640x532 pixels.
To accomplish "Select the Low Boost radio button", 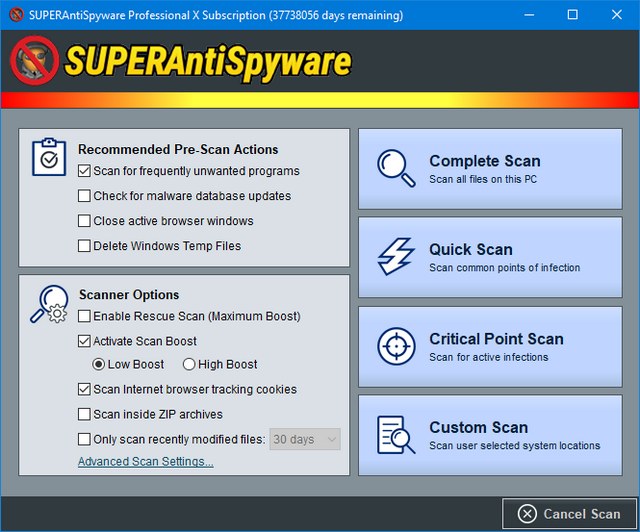I will point(99,365).
